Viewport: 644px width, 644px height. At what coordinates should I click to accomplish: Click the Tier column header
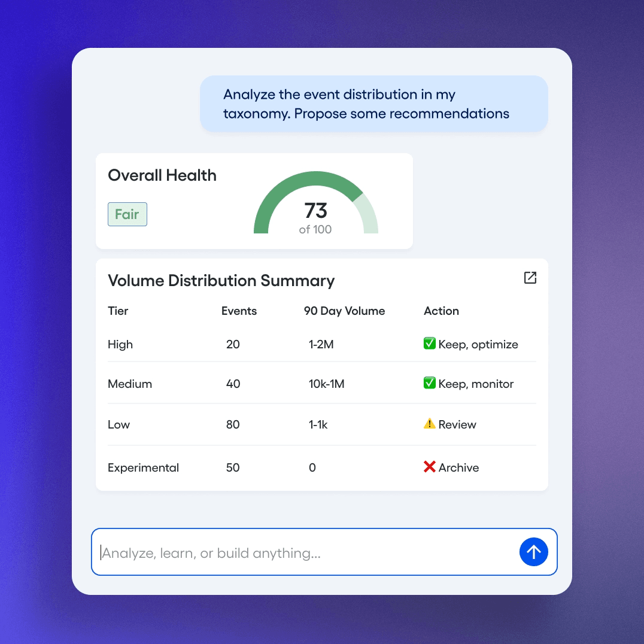[118, 311]
